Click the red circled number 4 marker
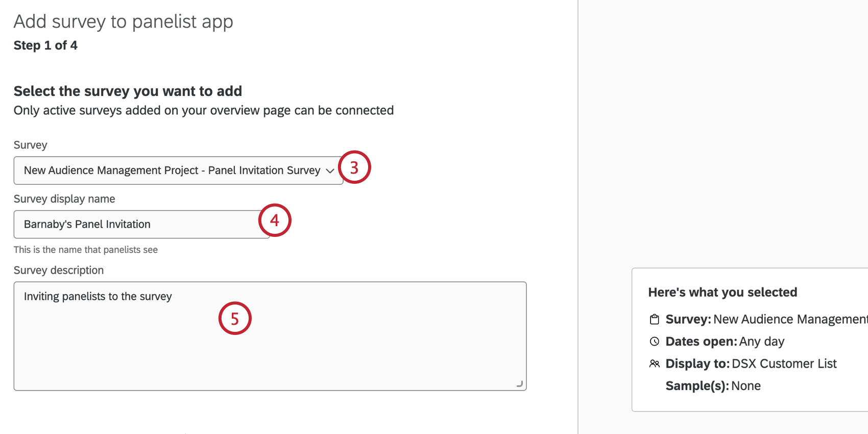 click(275, 220)
